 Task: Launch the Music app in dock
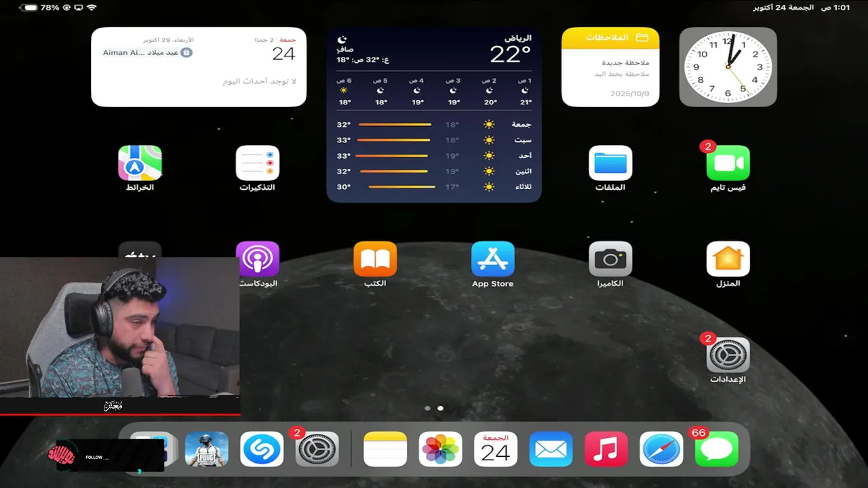(x=606, y=449)
